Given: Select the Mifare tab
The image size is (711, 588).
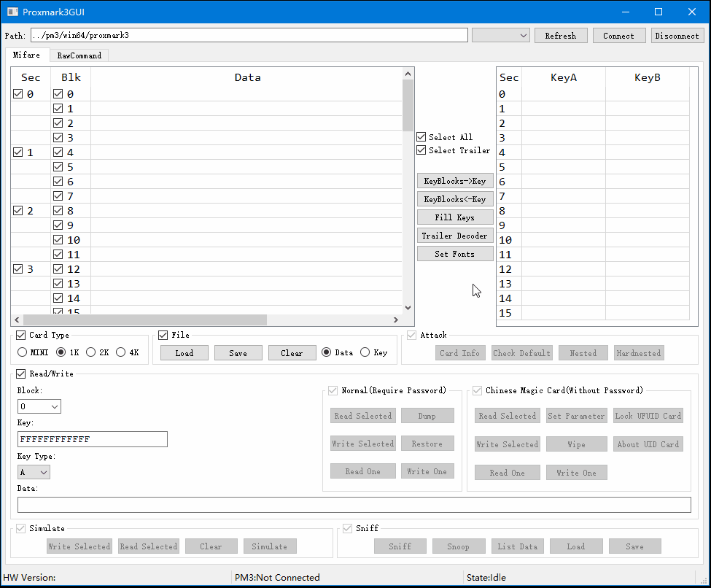Looking at the screenshot, I should tap(27, 55).
